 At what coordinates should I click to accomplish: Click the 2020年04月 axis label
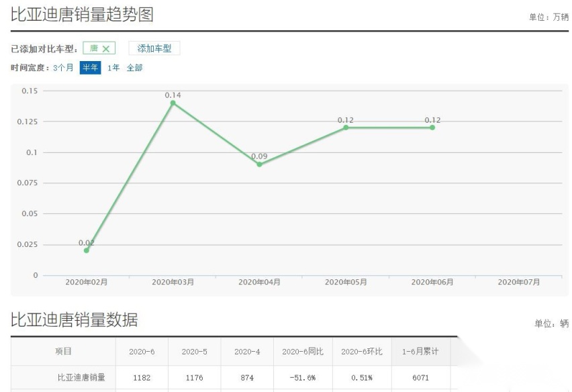[x=259, y=282]
